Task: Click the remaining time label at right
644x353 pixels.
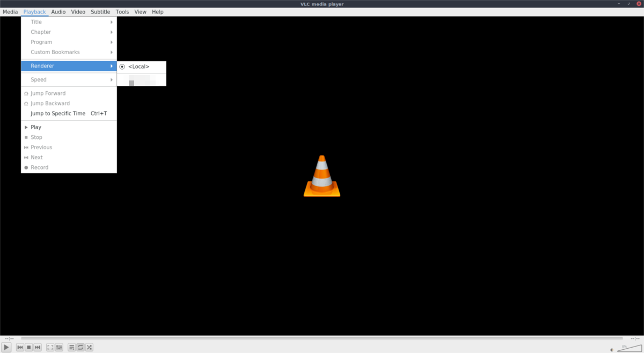Action: (x=634, y=339)
